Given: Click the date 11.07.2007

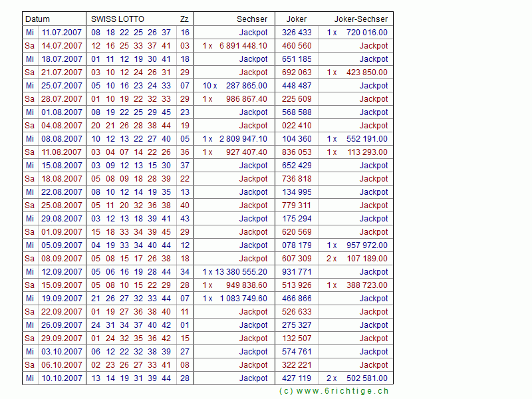Looking at the screenshot, I should (62, 33).
